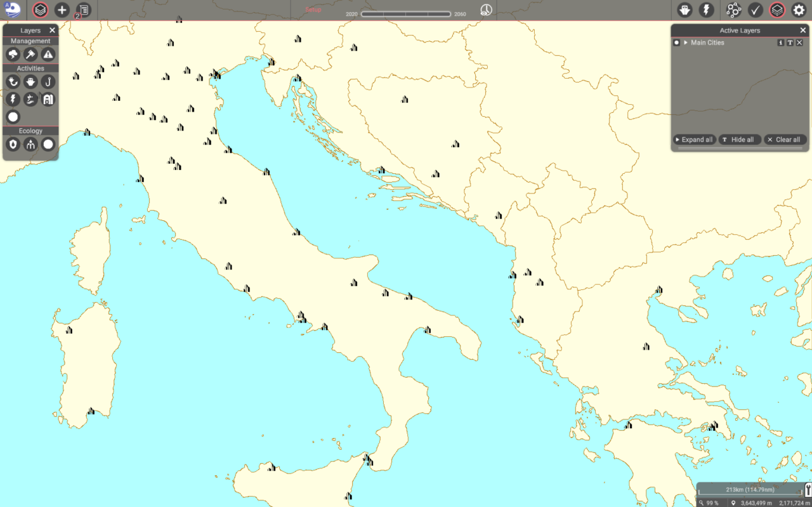Viewport: 812px width, 507px height.
Task: Click the plus button in top toolbar
Action: coord(62,10)
